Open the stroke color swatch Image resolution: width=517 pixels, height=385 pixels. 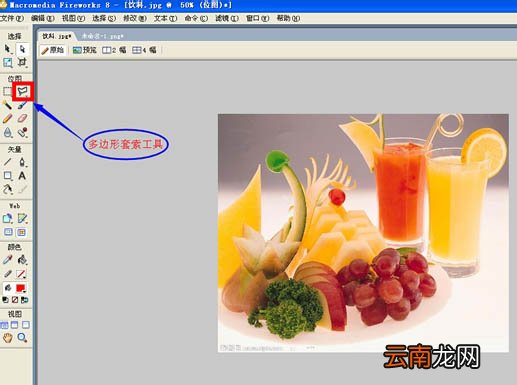pyautogui.click(x=22, y=274)
